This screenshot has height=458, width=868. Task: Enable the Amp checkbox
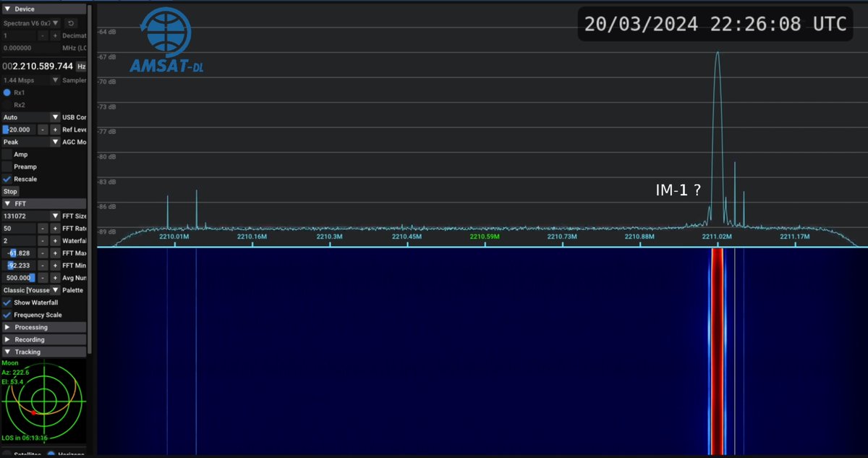tap(7, 154)
